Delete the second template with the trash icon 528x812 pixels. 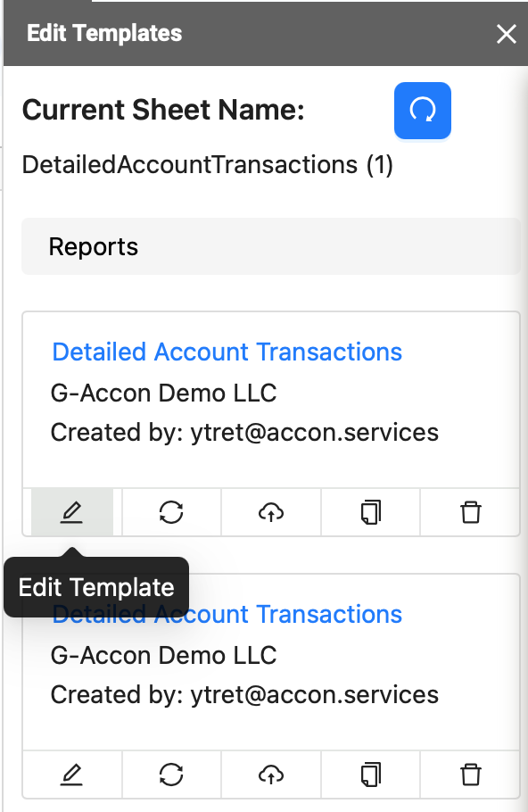coord(471,775)
